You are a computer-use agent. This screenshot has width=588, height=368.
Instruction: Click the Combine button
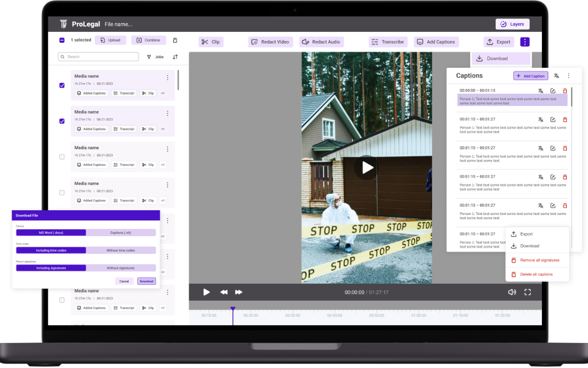coord(149,40)
